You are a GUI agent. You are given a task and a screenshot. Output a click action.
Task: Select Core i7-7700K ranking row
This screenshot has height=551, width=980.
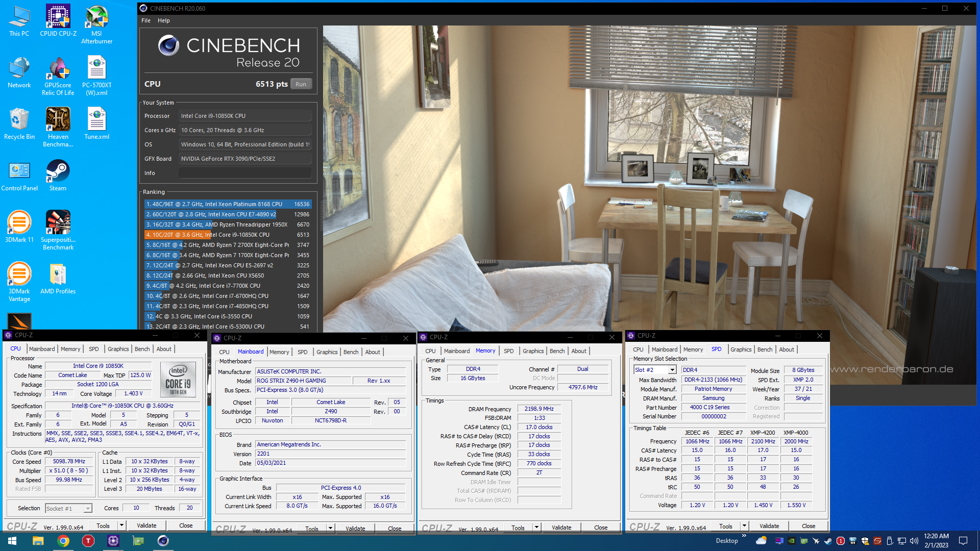pos(228,286)
